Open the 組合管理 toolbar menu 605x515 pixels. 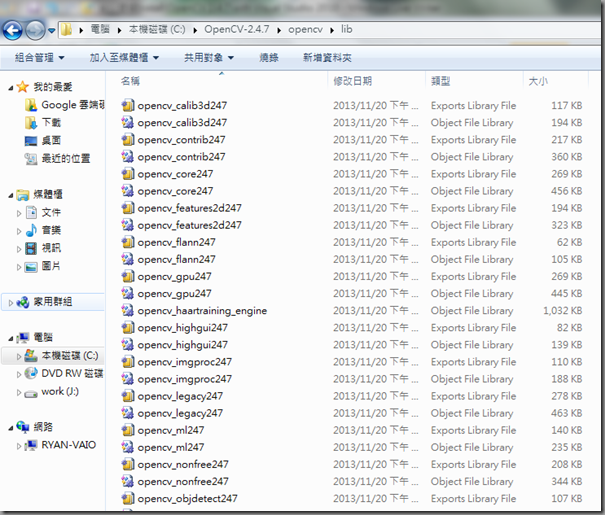click(39, 58)
